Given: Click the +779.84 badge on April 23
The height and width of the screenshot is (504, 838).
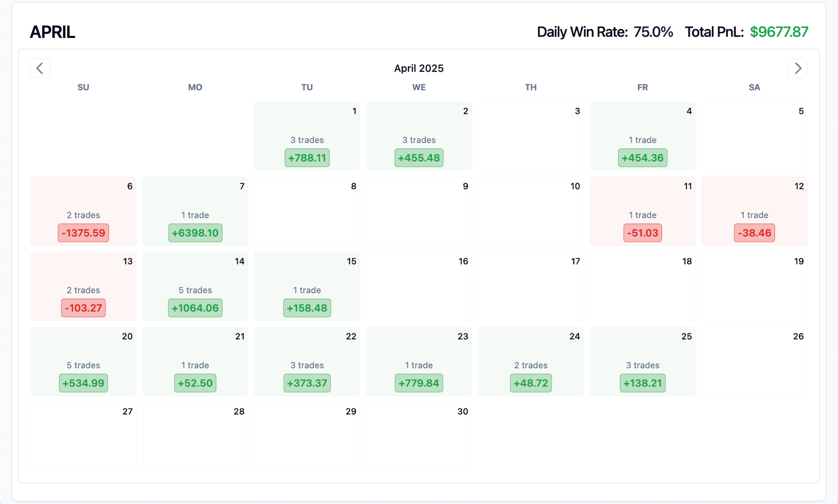Looking at the screenshot, I should point(419,383).
